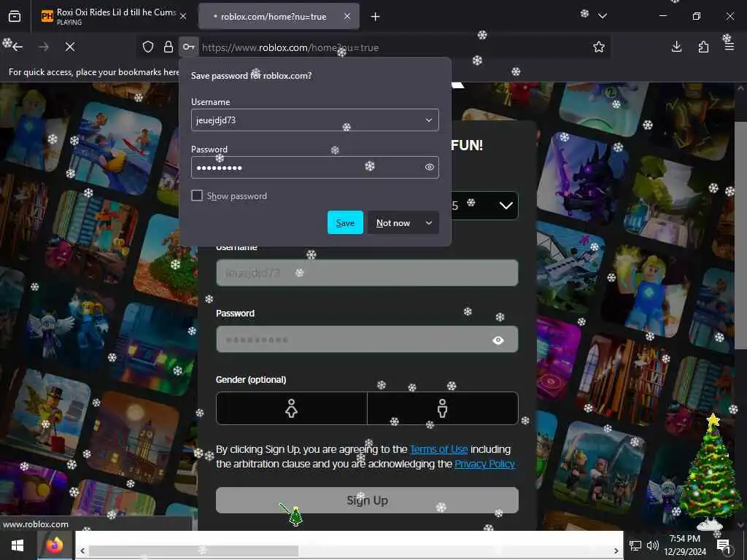Click the site security padlock icon

169,47
